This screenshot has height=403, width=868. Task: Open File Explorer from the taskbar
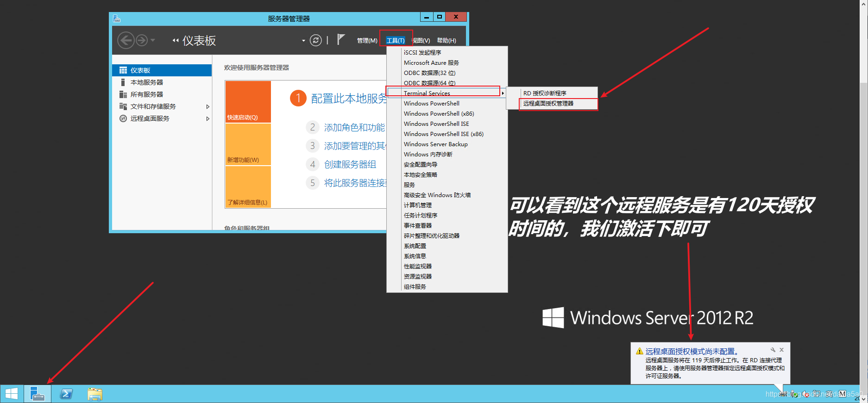[94, 394]
